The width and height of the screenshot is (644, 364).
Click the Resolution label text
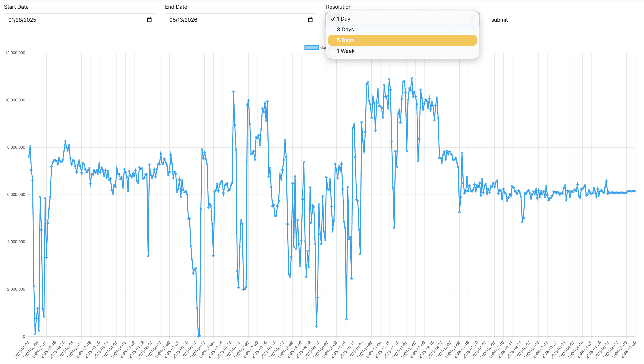pyautogui.click(x=339, y=7)
